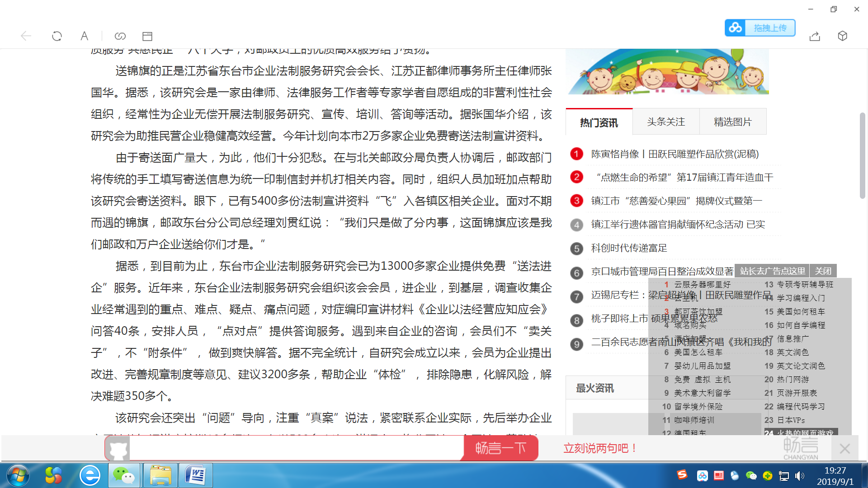Click the comment text input box

296,448
